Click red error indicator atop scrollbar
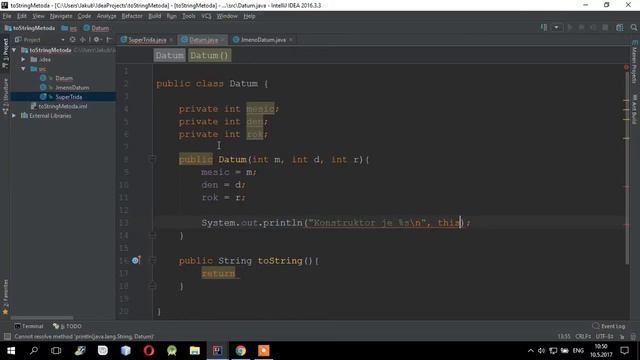 (x=626, y=67)
